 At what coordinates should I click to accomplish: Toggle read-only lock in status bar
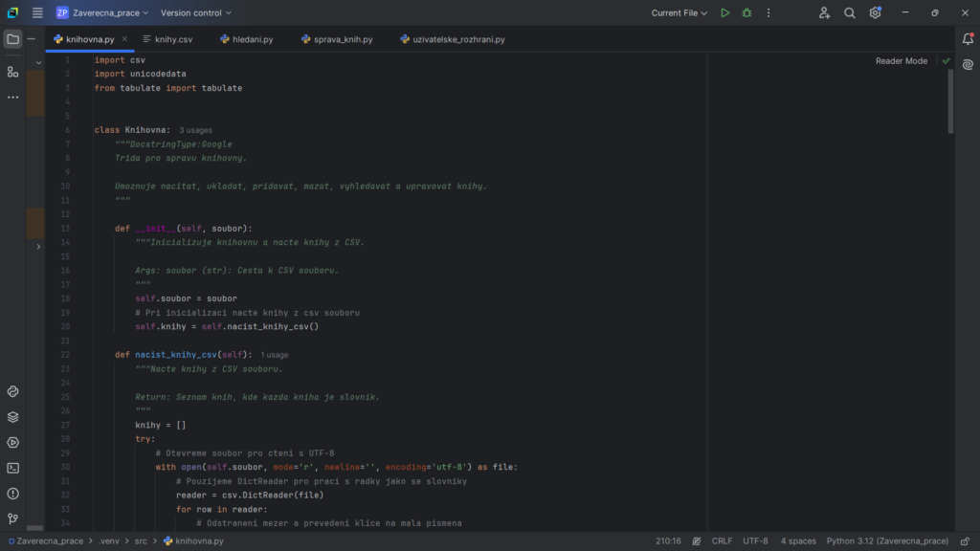tap(965, 541)
